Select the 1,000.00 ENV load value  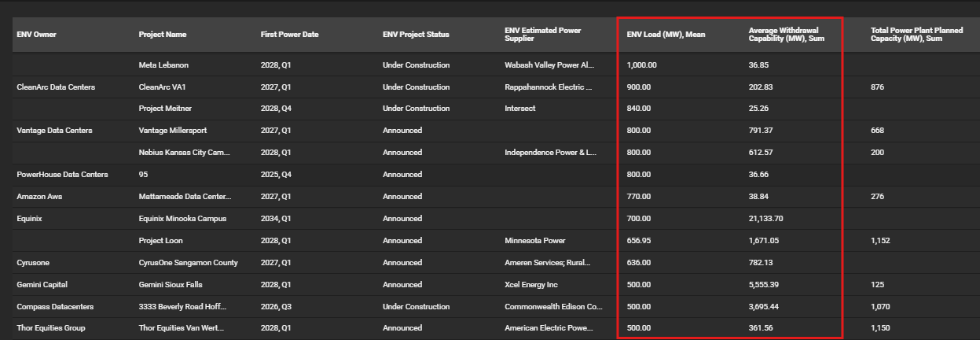[x=642, y=65]
